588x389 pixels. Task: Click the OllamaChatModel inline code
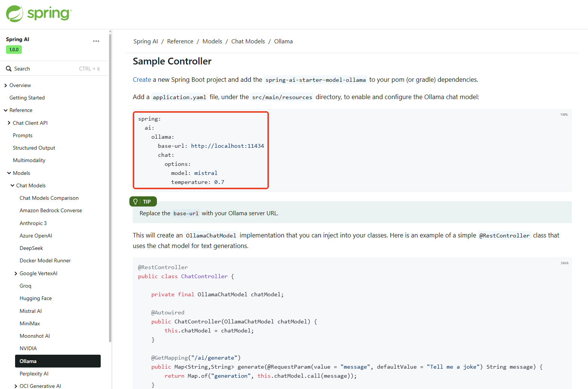[211, 236]
